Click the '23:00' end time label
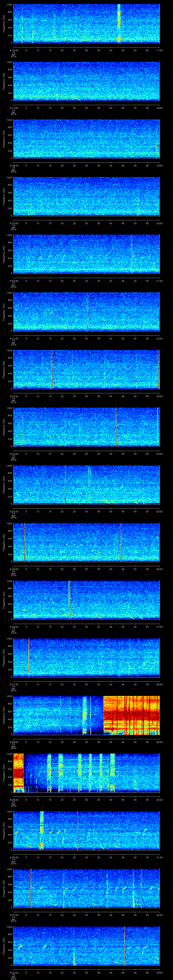This screenshot has height=980, width=173. click(159, 396)
